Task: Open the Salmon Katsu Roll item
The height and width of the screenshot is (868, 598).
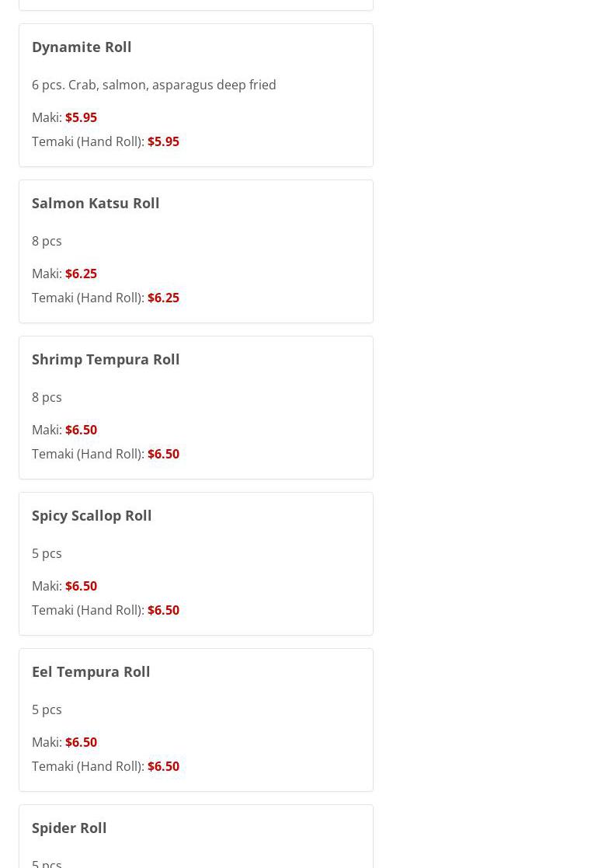Action: point(96,203)
